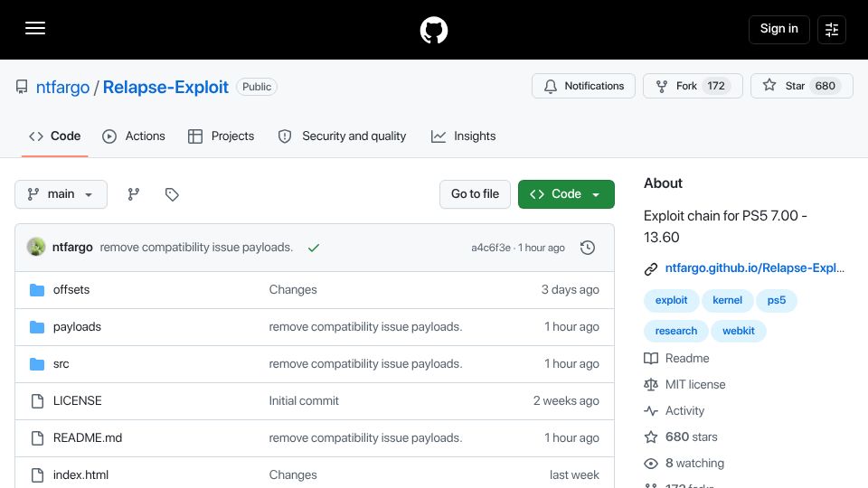Click the README.md file icon
The image size is (868, 488).
coord(37,438)
